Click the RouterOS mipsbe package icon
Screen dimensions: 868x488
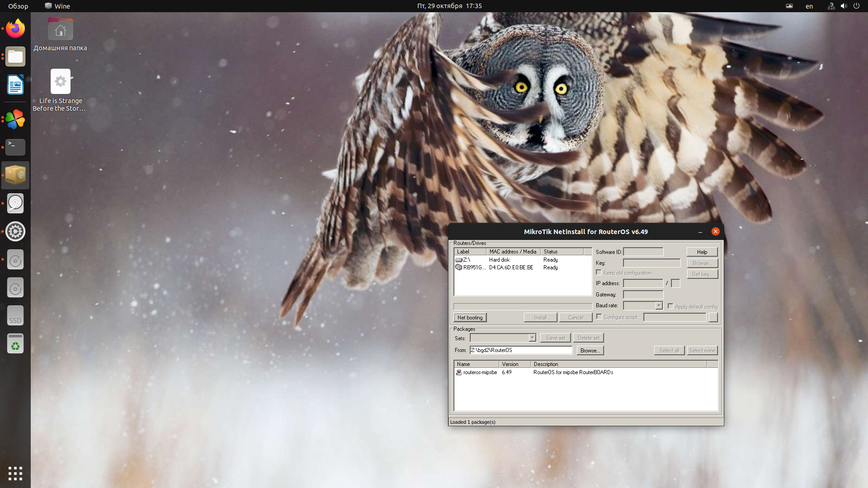point(459,372)
